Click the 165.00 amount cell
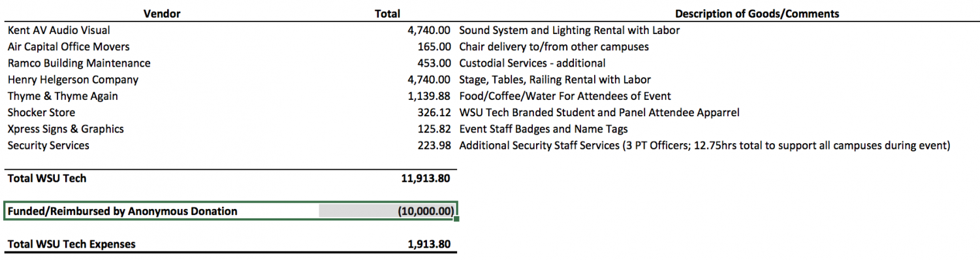Viewport: 980px width, 260px height. click(434, 46)
